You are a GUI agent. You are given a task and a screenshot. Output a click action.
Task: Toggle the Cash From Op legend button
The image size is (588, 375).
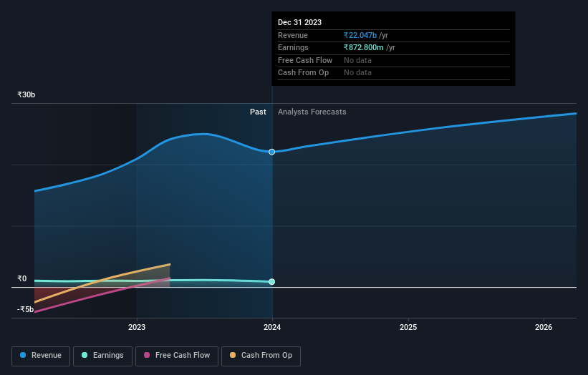[x=261, y=356]
